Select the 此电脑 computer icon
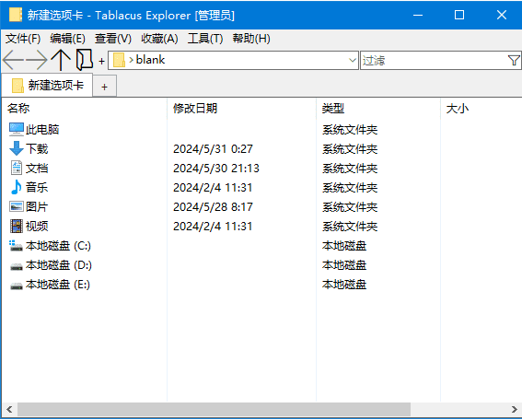 point(16,129)
